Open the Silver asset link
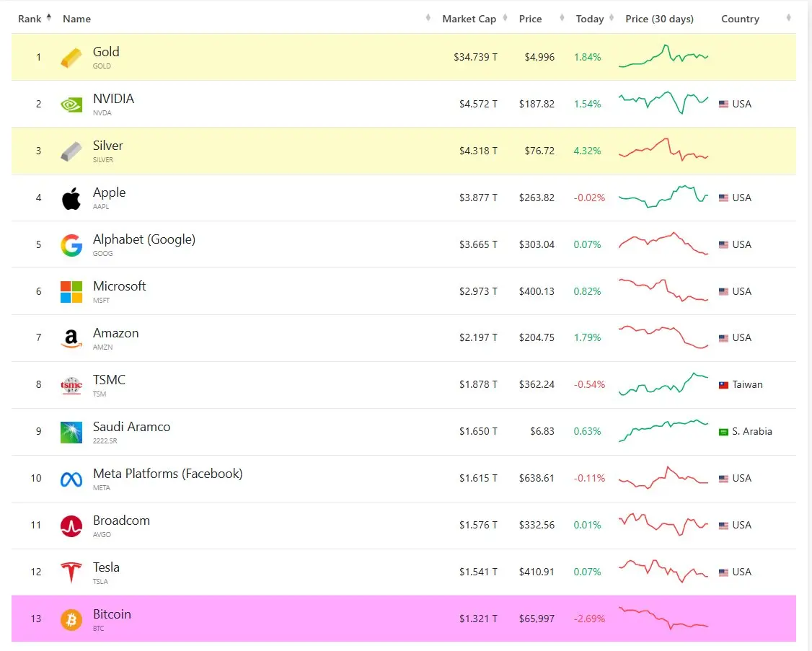 pos(108,146)
